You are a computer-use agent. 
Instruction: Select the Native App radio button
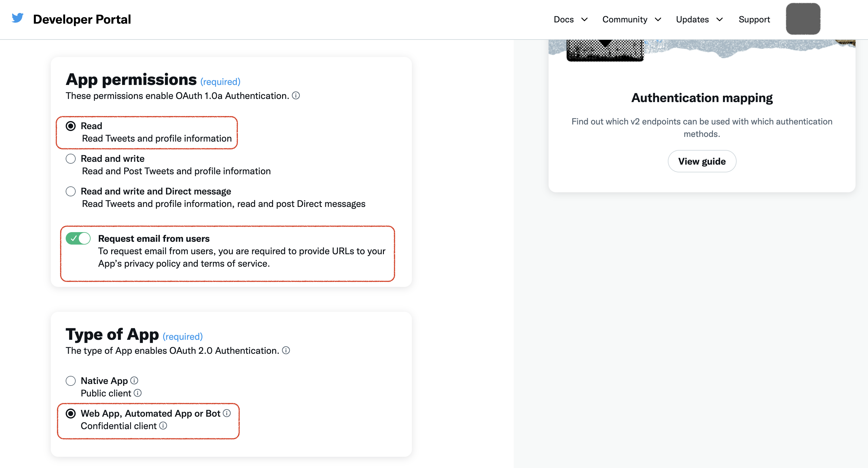[70, 380]
